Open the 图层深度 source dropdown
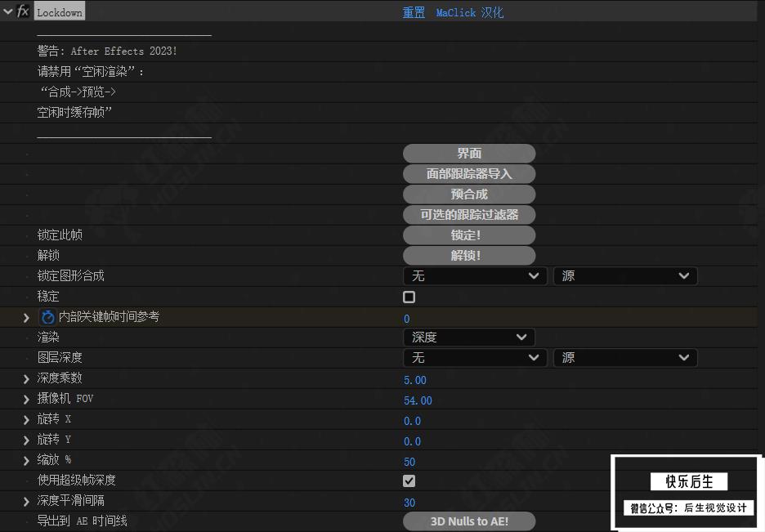Viewport: 765px width, 532px height. pyautogui.click(x=625, y=358)
